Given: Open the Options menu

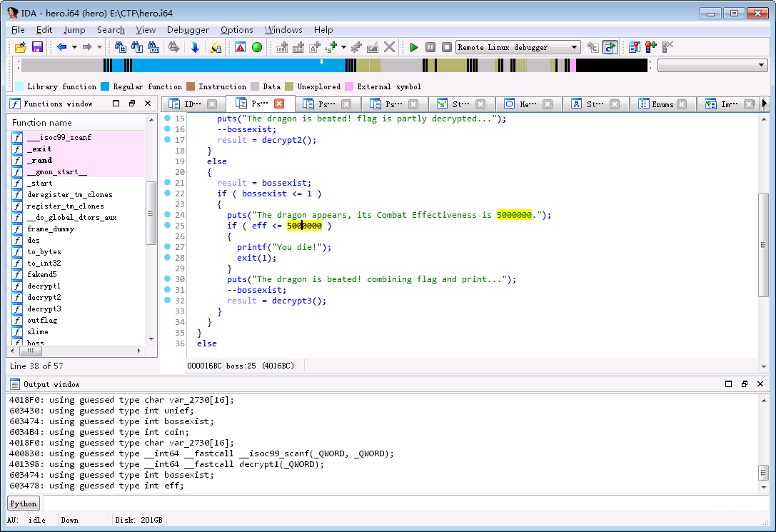Looking at the screenshot, I should point(236,30).
